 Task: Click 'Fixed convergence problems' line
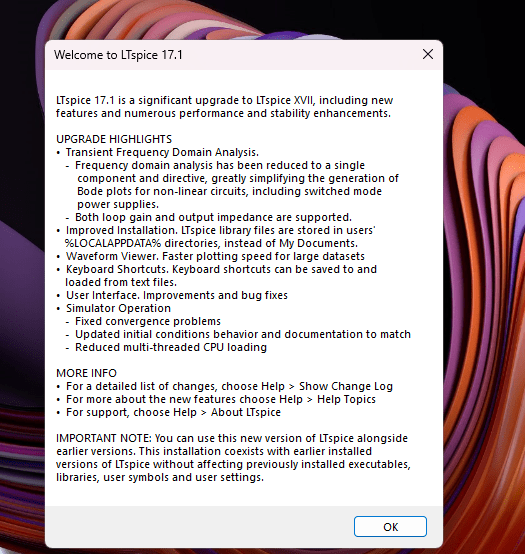148,321
